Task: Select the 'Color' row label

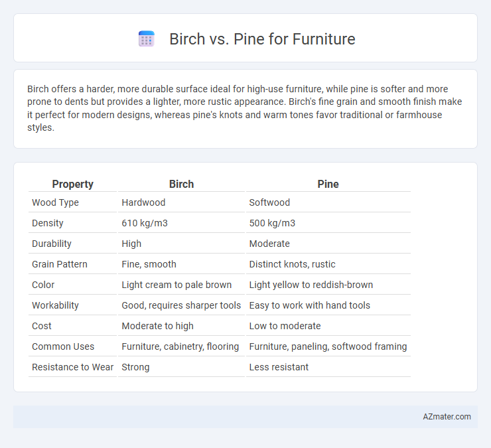Action: 43,285
